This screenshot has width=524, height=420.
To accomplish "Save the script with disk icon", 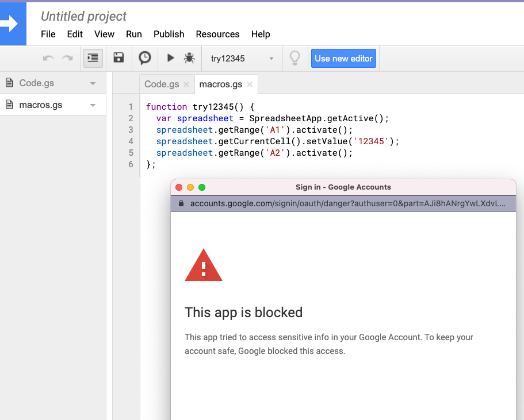I will pyautogui.click(x=118, y=58).
